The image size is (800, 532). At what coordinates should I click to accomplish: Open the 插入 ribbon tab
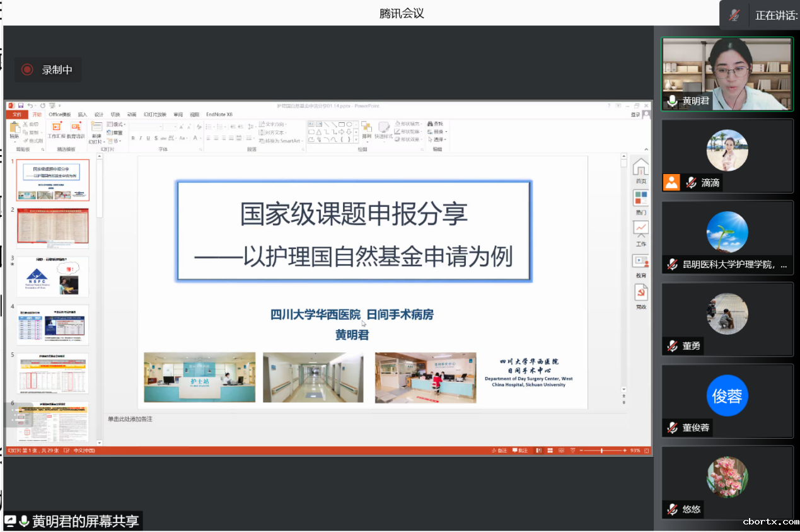83,115
